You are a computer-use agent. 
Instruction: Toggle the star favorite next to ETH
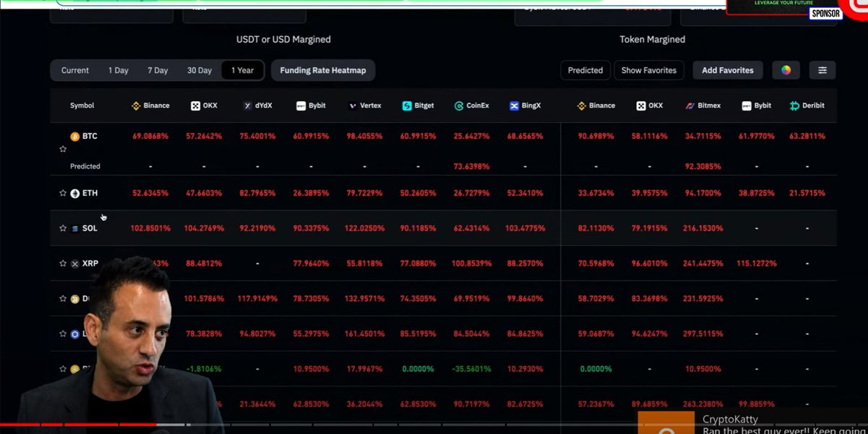coord(62,193)
